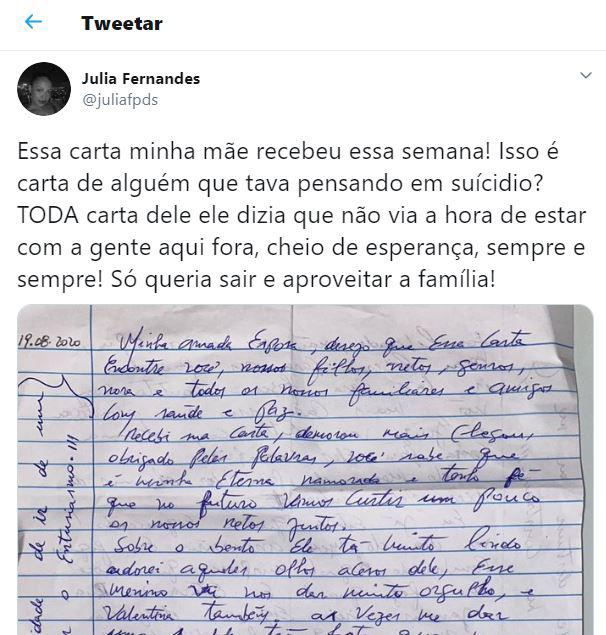Click the Tweetar header title
This screenshot has width=606, height=635.
pos(122,23)
